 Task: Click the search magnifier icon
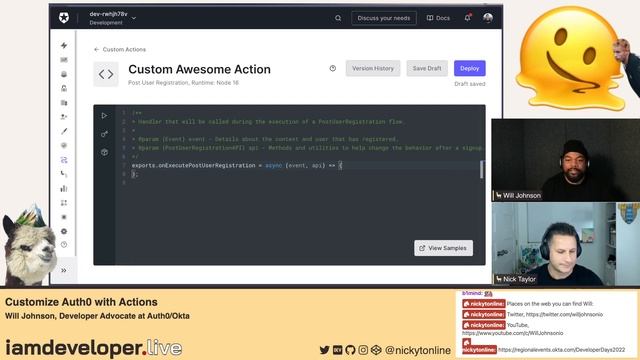pos(338,18)
